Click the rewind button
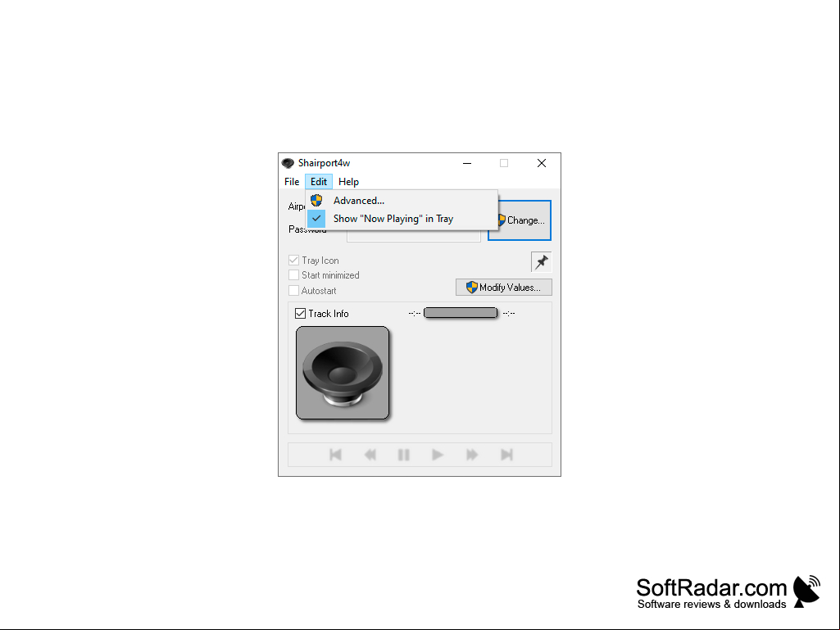The image size is (840, 630). click(370, 455)
